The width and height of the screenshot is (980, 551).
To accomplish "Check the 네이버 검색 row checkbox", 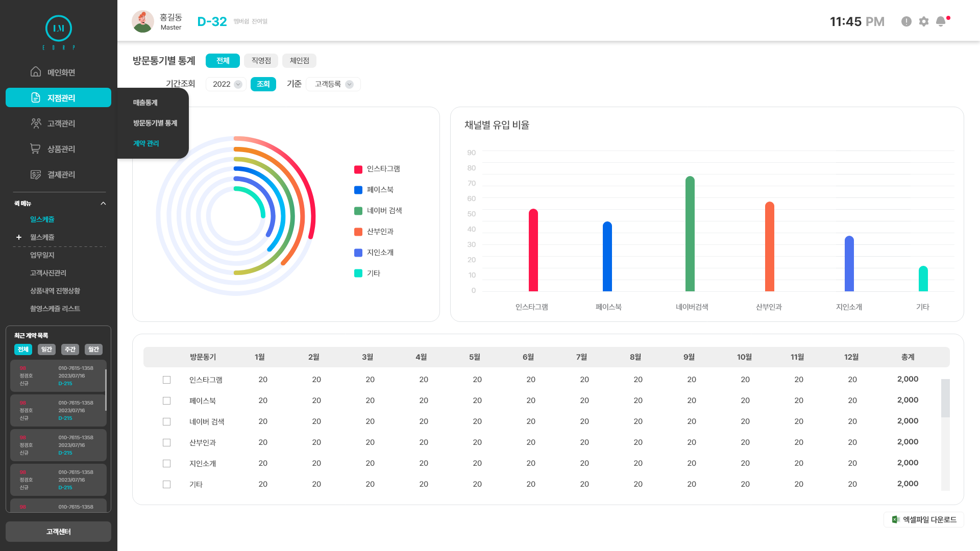I will [166, 421].
